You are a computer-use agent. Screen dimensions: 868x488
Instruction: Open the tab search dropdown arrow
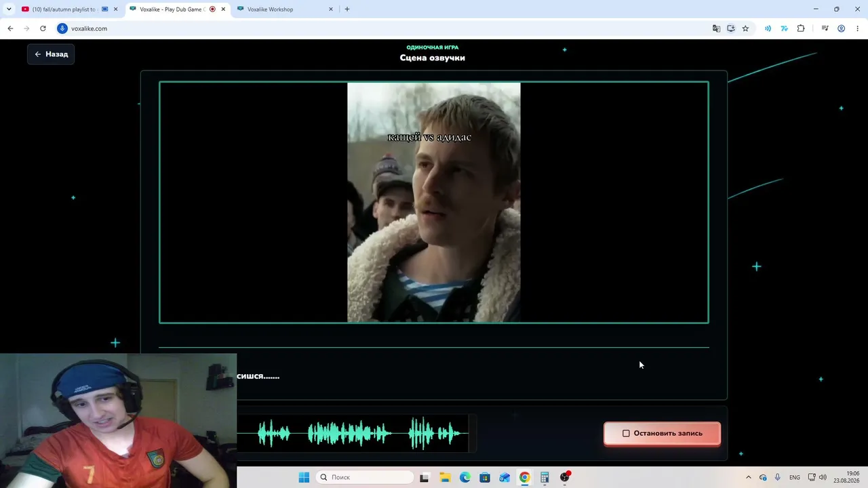[x=9, y=9]
